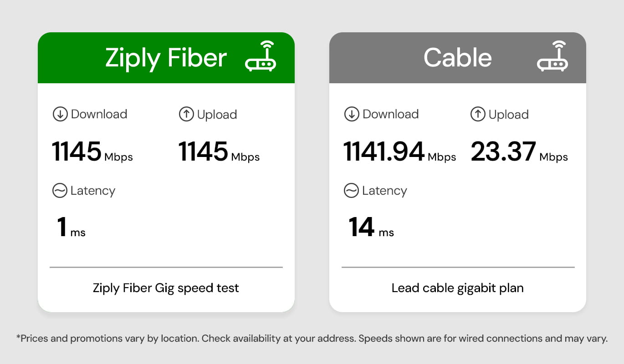Click the 23.37 Mbps cable upload value
624x364 pixels.
(x=519, y=152)
